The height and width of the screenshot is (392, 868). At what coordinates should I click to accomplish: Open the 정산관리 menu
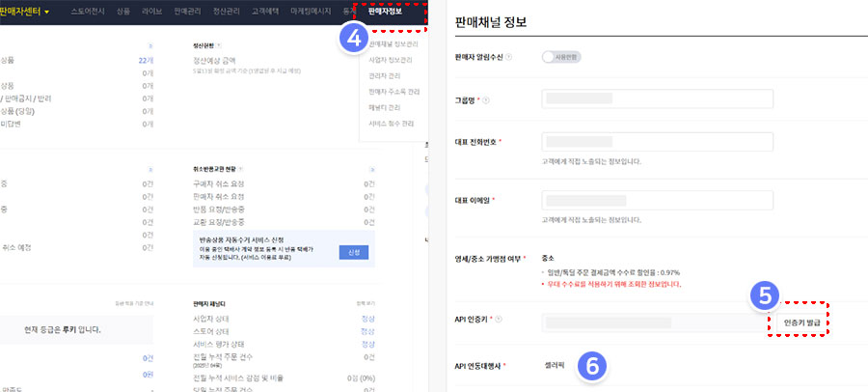pos(226,11)
